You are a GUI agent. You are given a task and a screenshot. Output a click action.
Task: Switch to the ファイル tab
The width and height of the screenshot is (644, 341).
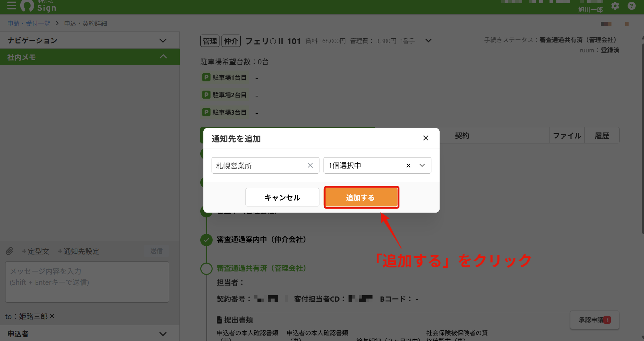pyautogui.click(x=567, y=136)
